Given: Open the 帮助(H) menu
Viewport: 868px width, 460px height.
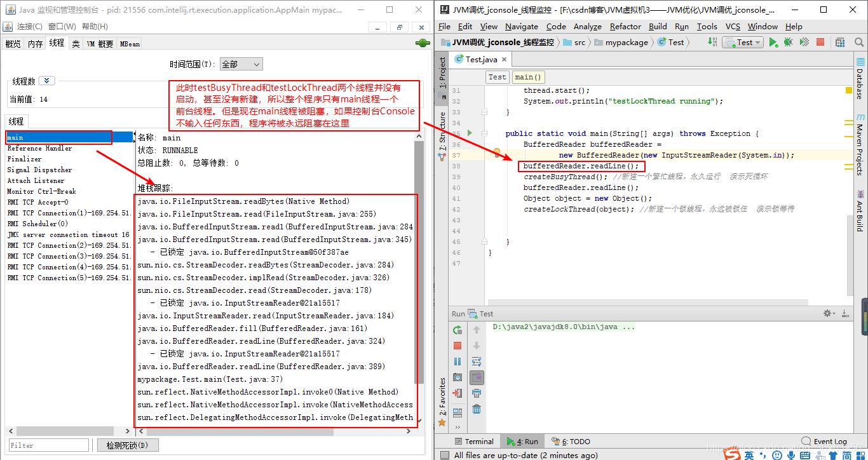Looking at the screenshot, I should click(95, 26).
